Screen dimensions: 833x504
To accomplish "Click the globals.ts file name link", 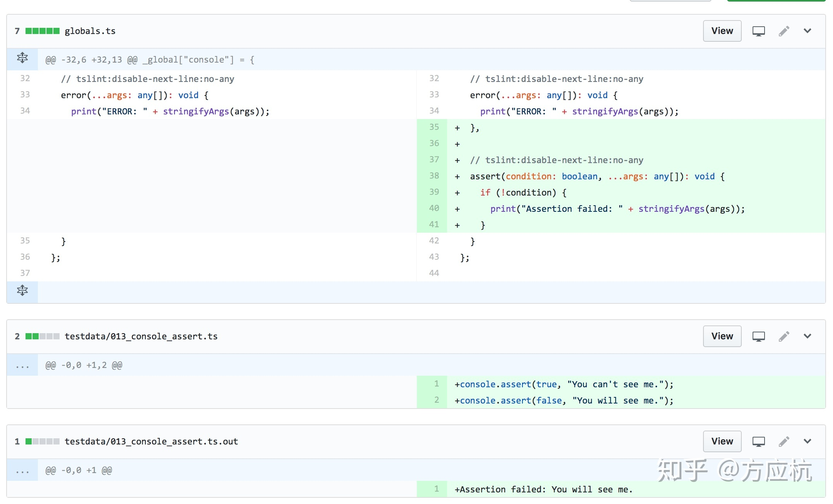I will pos(90,31).
